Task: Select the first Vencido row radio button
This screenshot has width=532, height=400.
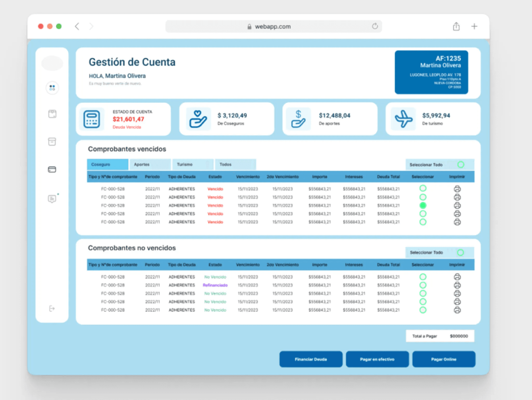Action: (423, 188)
